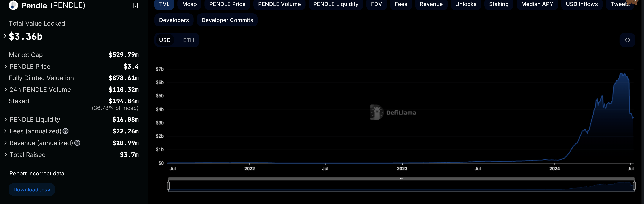Toggle the Median APY chart series
Viewport: 644px width, 204px height.
[x=537, y=4]
